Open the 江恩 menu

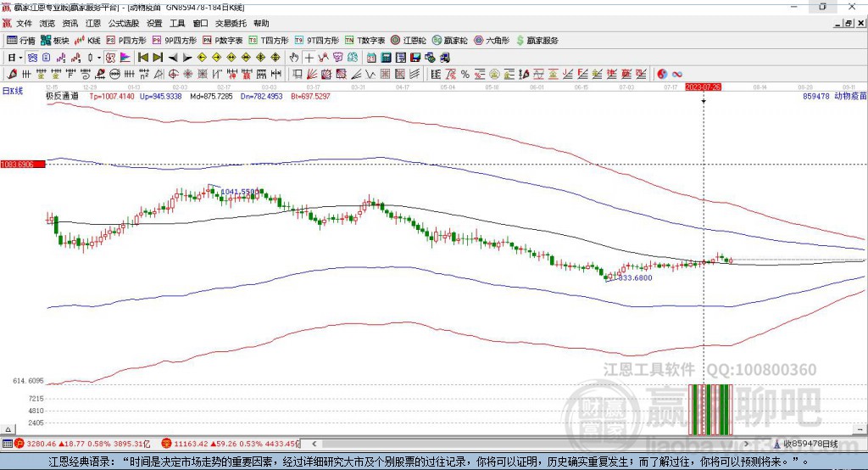(x=93, y=23)
